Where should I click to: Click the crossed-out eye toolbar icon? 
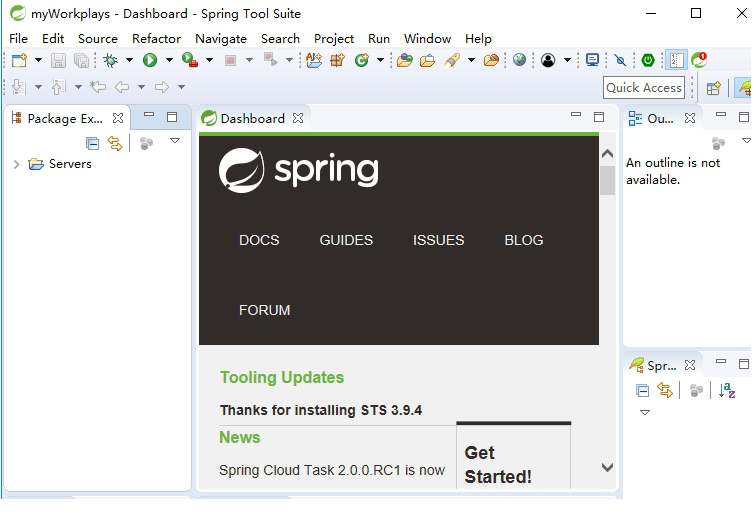point(620,60)
